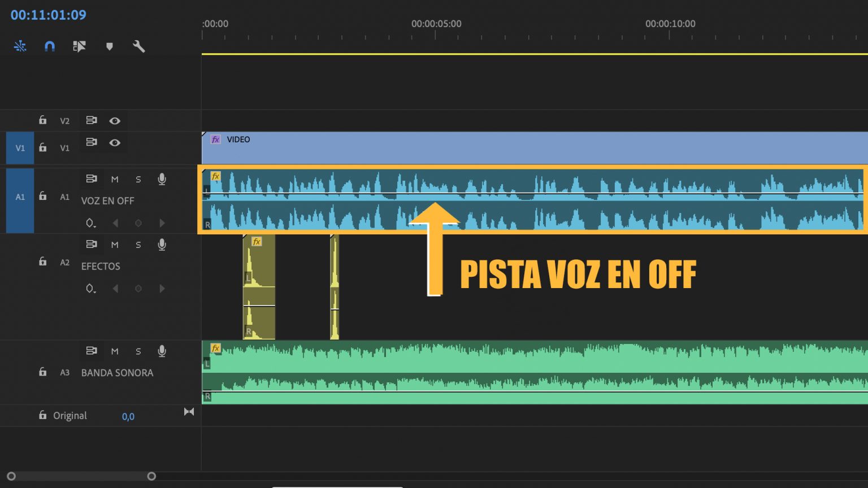Image resolution: width=868 pixels, height=488 pixels.
Task: Solo the EFECTOS track
Action: click(x=138, y=245)
